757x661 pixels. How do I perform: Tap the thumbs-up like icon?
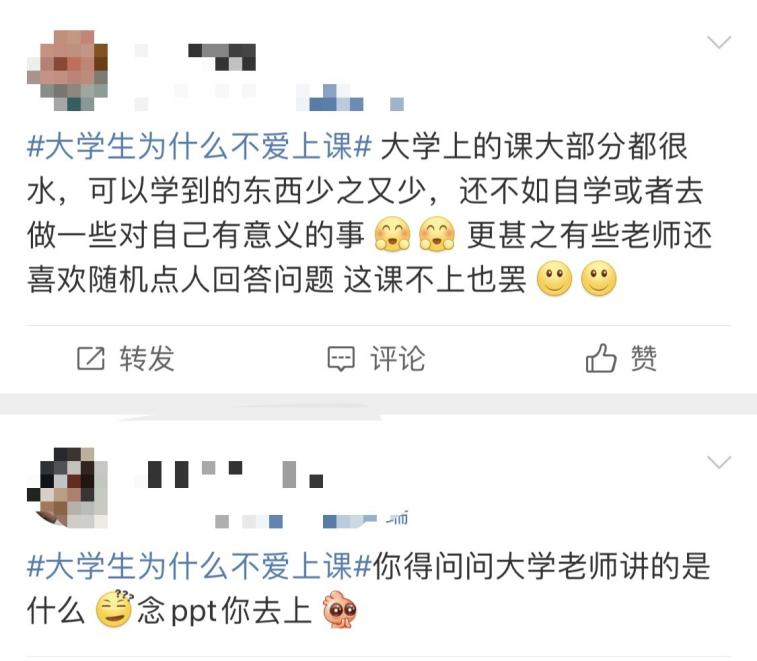(601, 358)
